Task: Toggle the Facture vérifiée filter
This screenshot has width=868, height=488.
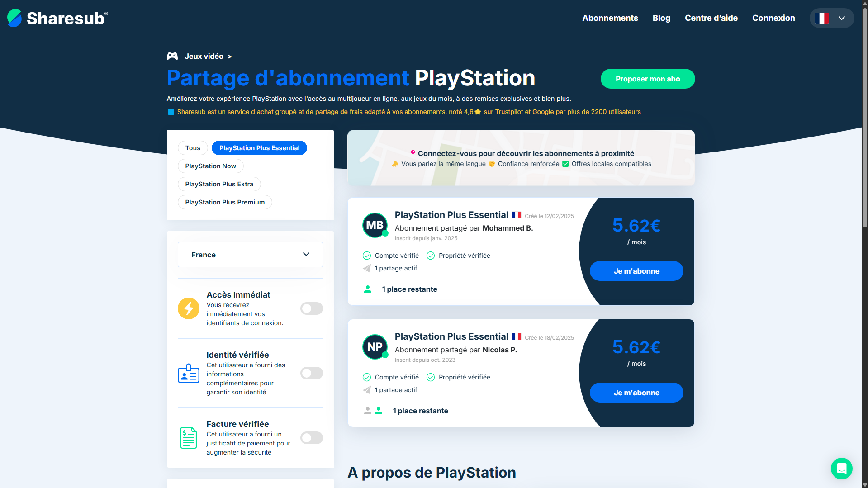Action: (x=312, y=438)
